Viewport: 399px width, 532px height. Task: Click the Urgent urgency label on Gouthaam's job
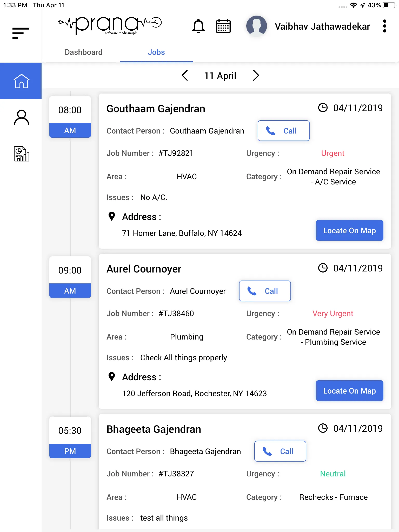tap(333, 153)
